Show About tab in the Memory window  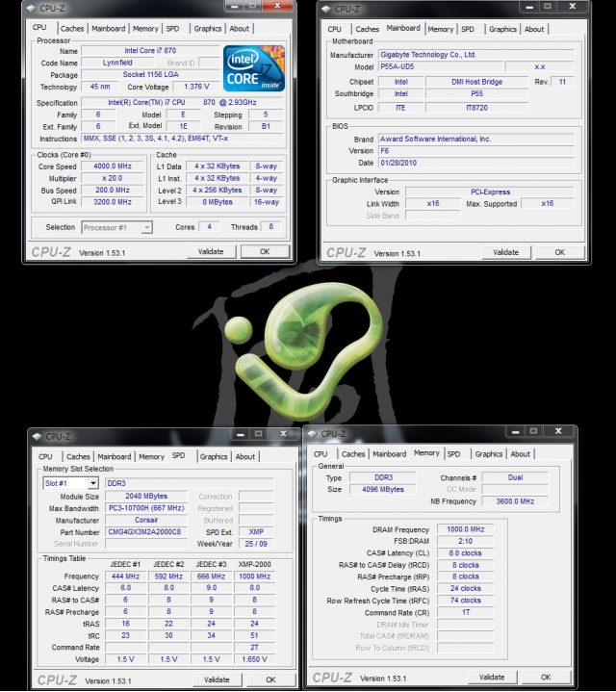click(521, 454)
